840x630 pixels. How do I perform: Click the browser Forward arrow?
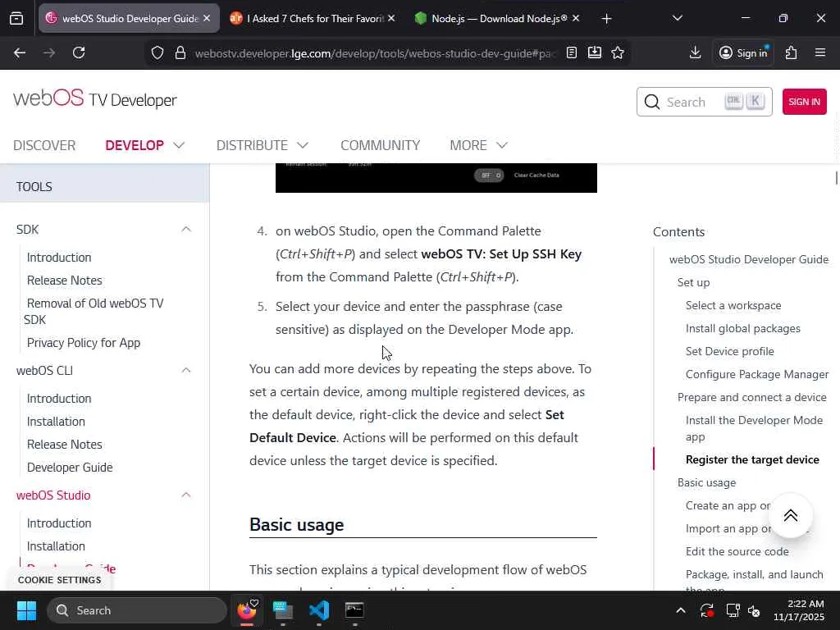click(x=49, y=52)
